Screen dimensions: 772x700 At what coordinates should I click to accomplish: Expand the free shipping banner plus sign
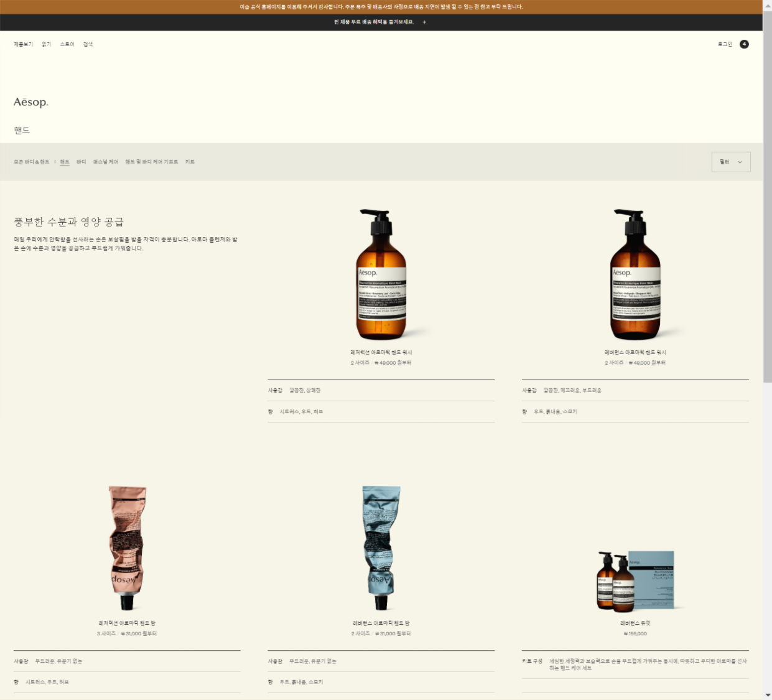pos(424,22)
